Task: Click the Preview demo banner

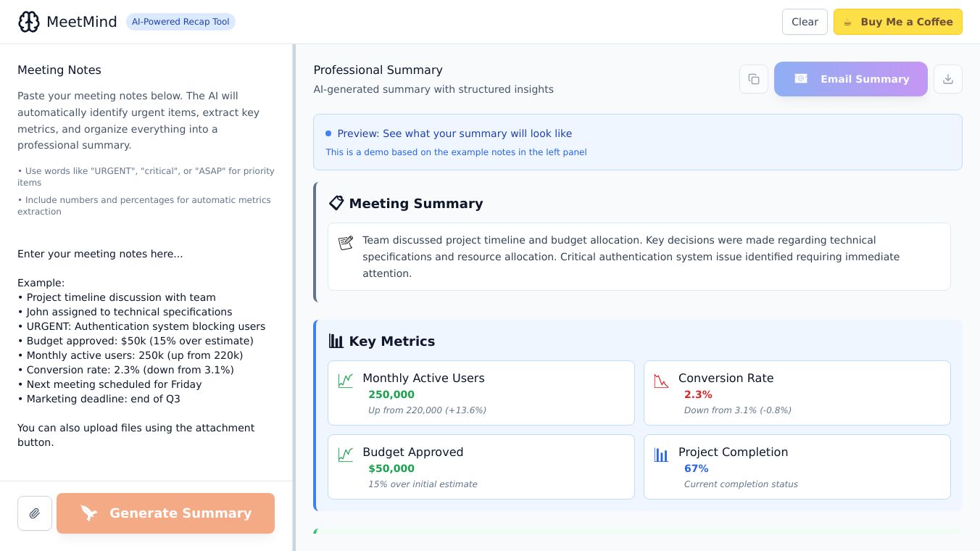Action: [637, 142]
